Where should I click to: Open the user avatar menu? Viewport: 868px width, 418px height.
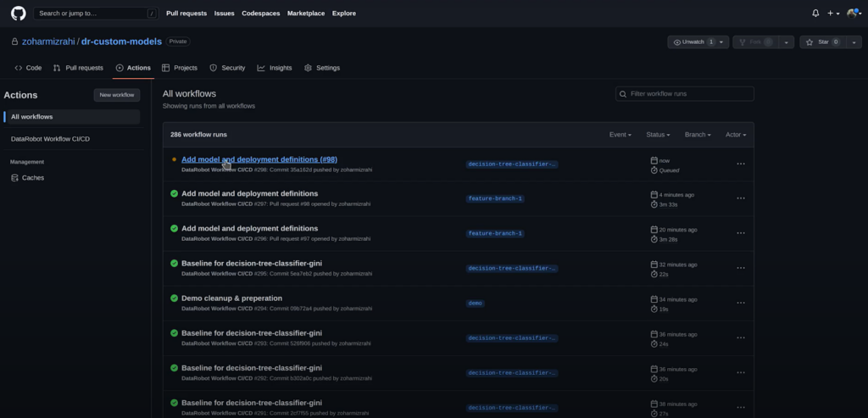coord(854,14)
